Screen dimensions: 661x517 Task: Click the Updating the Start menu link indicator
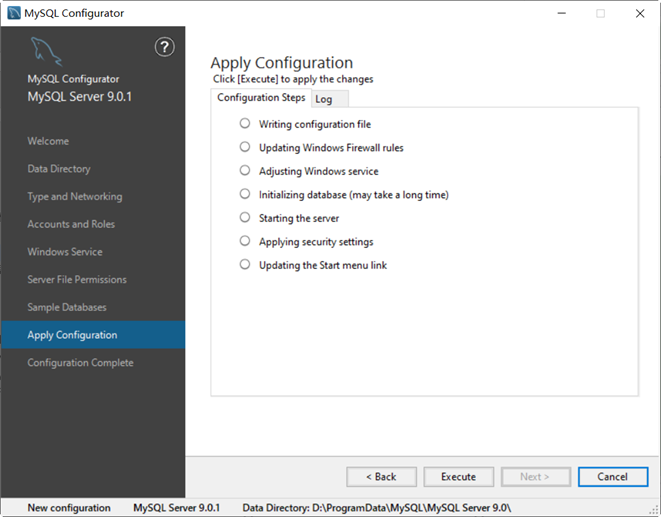tap(245, 265)
